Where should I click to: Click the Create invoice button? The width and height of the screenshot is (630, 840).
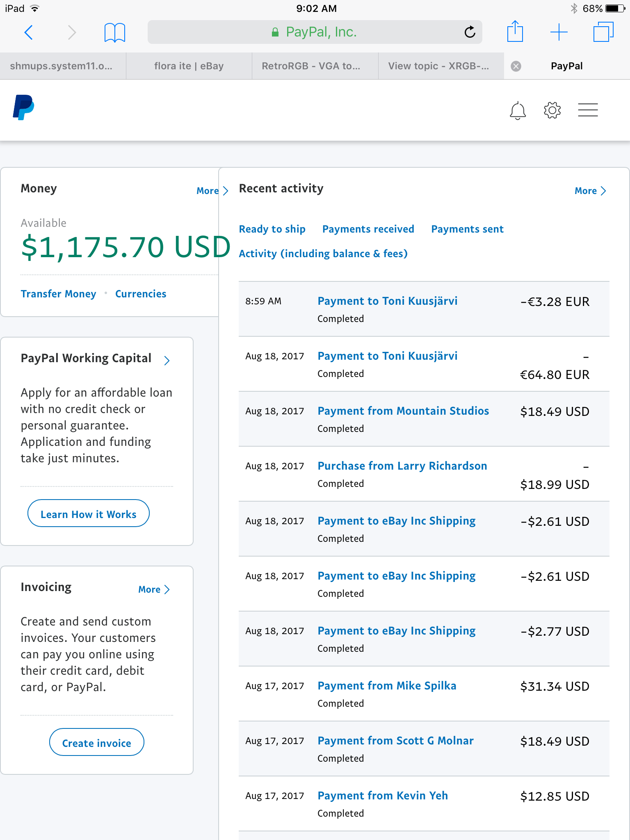(97, 742)
